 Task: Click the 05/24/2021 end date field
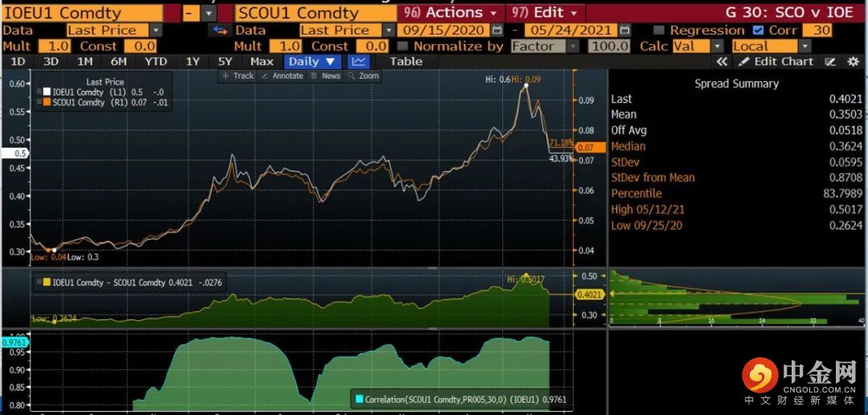click(571, 31)
